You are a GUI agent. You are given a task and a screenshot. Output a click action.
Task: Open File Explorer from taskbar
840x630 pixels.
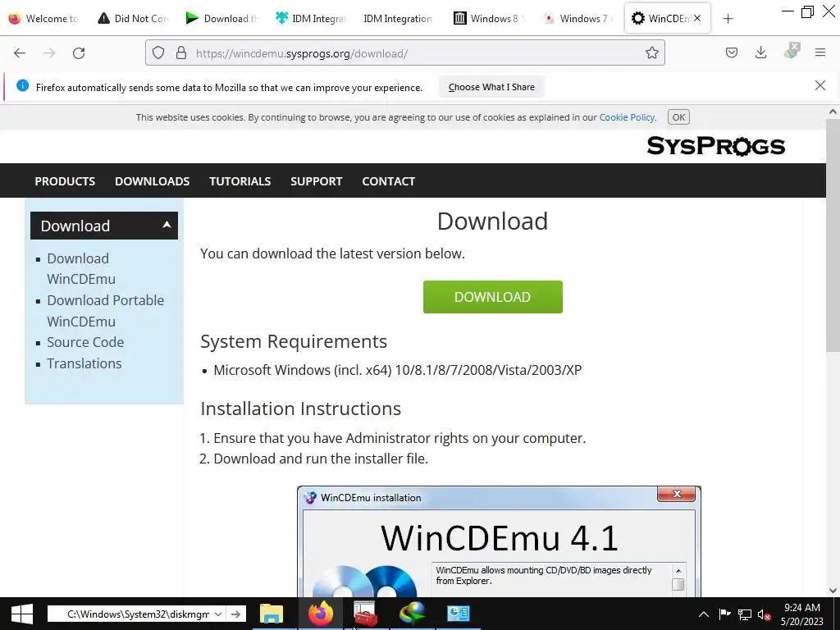point(272,614)
